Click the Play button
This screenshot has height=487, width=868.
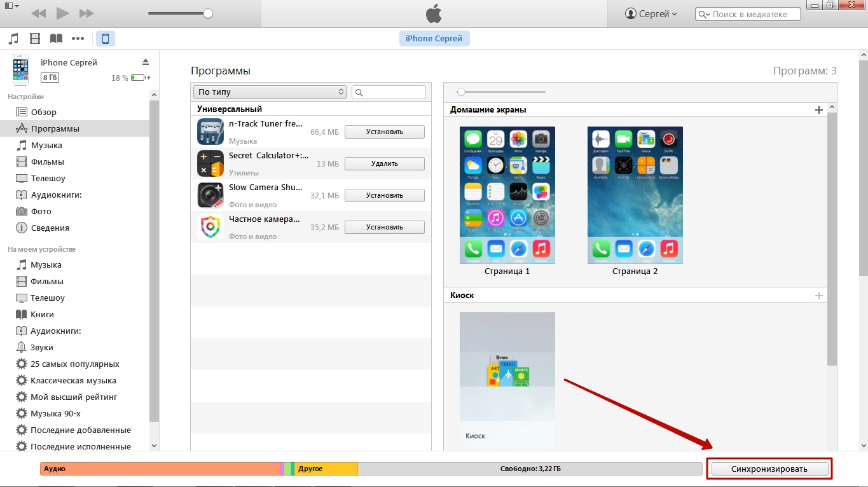pos(62,13)
